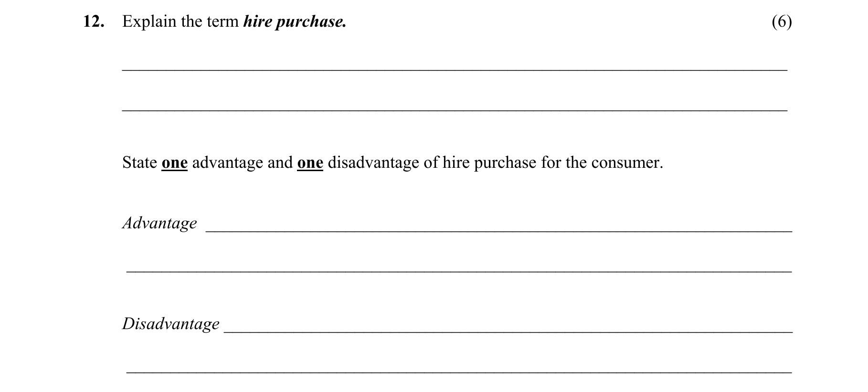Click the question number 12
Screen dimensions: 868x392
[93, 22]
